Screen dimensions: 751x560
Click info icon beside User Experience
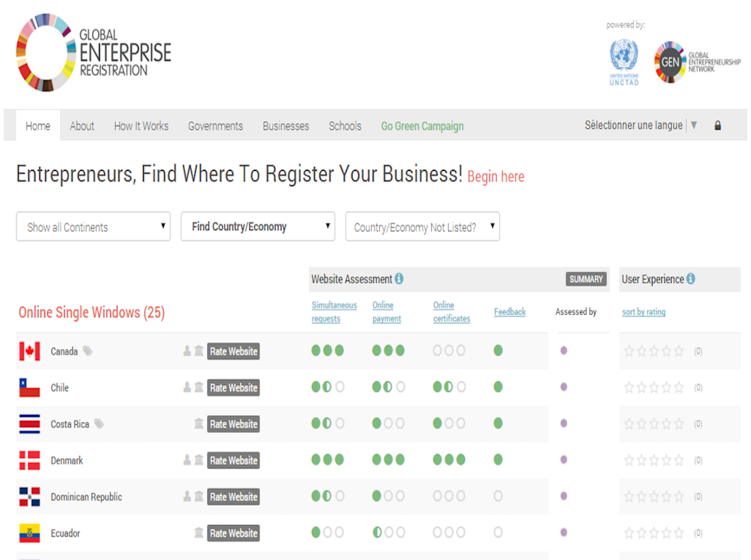point(691,279)
